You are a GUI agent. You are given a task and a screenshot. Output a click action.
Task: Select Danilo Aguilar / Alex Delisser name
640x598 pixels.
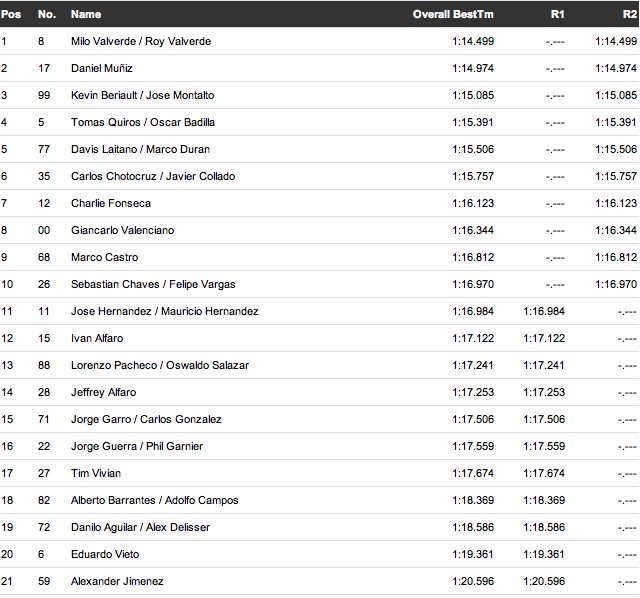(x=140, y=527)
